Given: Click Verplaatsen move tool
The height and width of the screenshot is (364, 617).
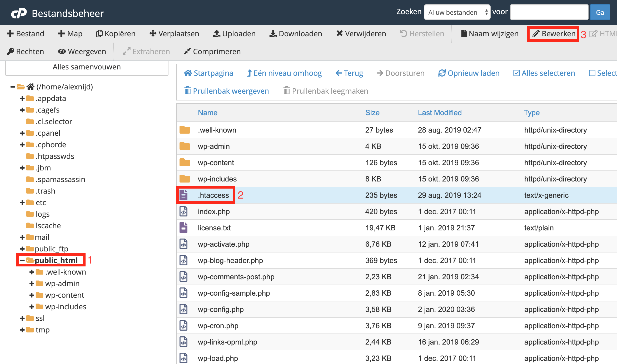Looking at the screenshot, I should [x=174, y=34].
